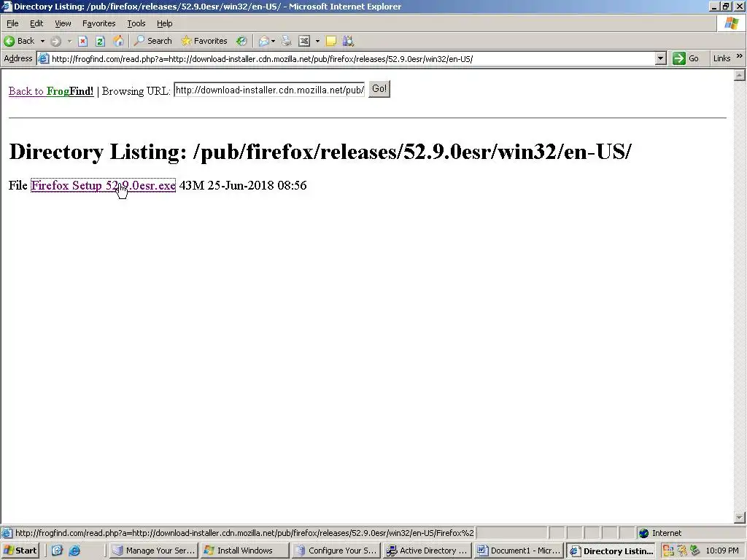Expand the Links toolbar chevron
Image resolution: width=747 pixels, height=560 pixels.
tap(740, 56)
